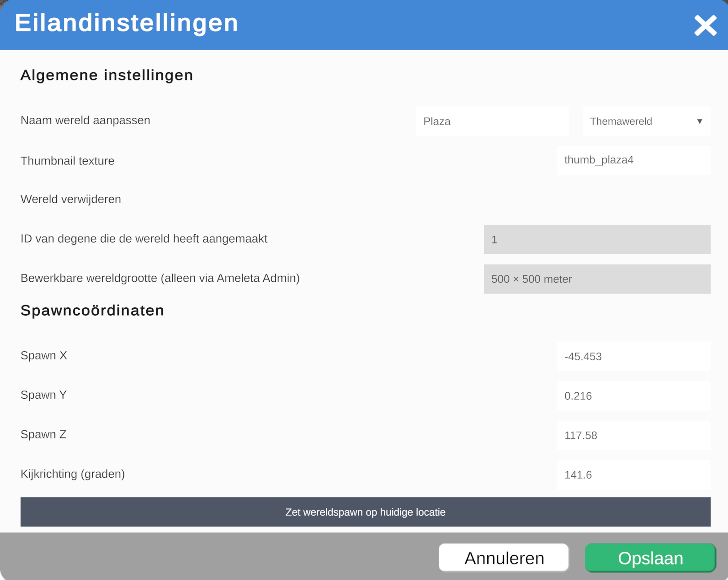Edit the Spawn Z value 117.58

[633, 435]
